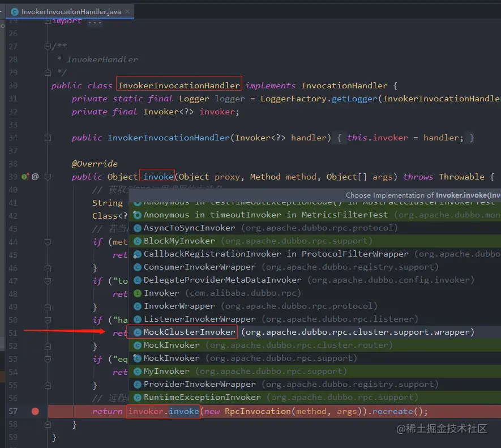Click the class icon beside ConsumerInvokerWrapper
501x448 pixels.
(x=138, y=267)
